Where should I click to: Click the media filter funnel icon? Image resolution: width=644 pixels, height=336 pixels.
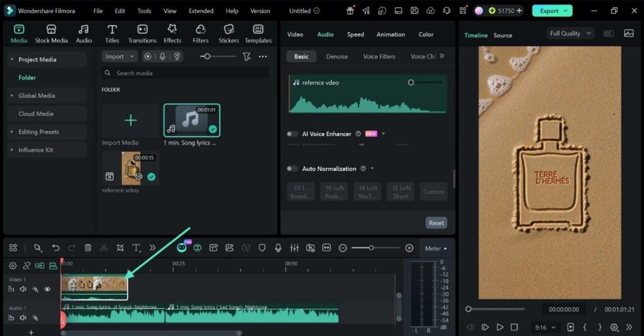[x=247, y=57]
